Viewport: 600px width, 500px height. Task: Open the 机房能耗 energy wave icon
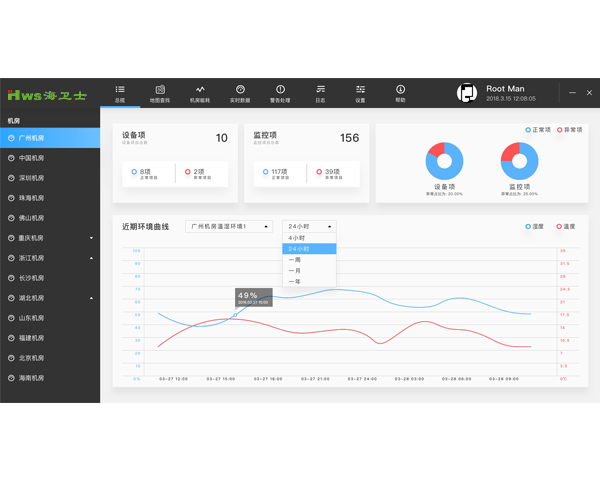(x=200, y=89)
